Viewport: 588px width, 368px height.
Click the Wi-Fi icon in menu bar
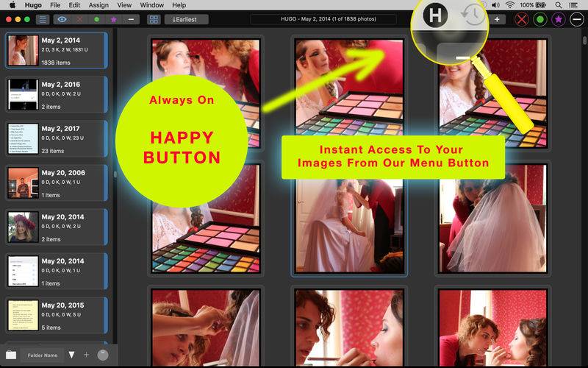tap(509, 5)
